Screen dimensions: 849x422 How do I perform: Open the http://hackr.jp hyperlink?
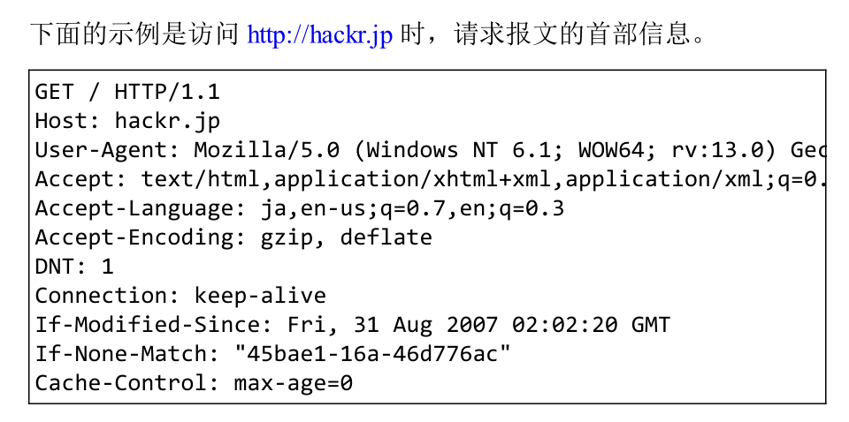(319, 35)
